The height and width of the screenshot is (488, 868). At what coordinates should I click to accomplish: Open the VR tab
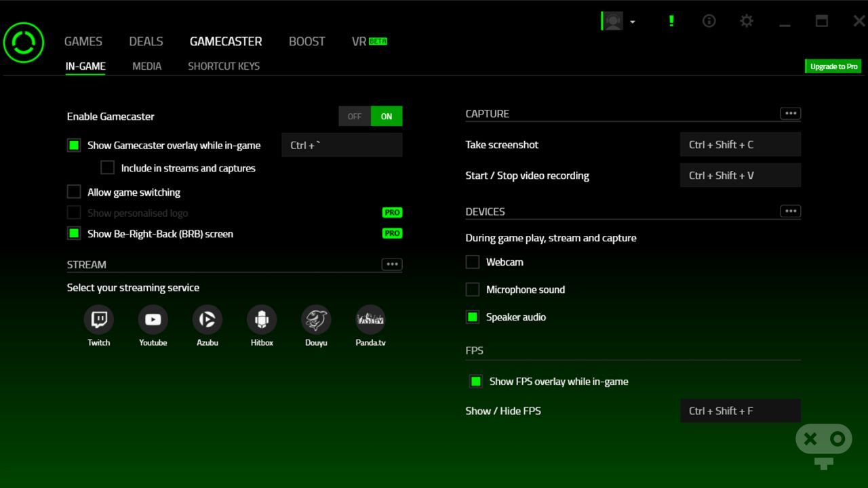click(359, 41)
